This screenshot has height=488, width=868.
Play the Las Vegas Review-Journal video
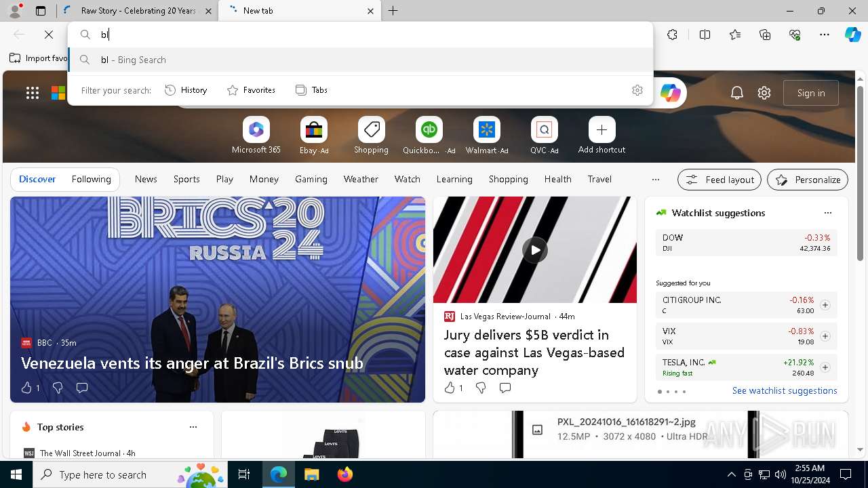click(535, 250)
